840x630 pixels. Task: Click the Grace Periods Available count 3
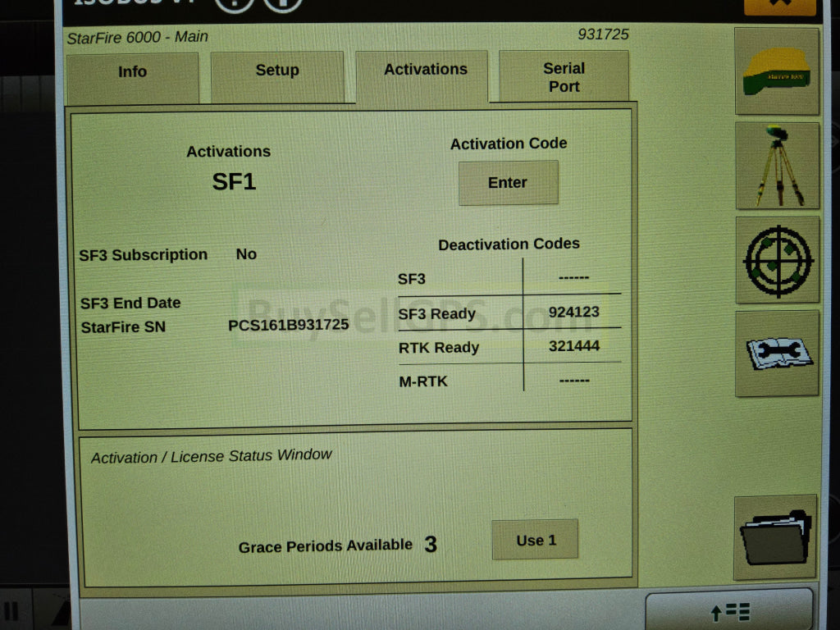(x=431, y=545)
